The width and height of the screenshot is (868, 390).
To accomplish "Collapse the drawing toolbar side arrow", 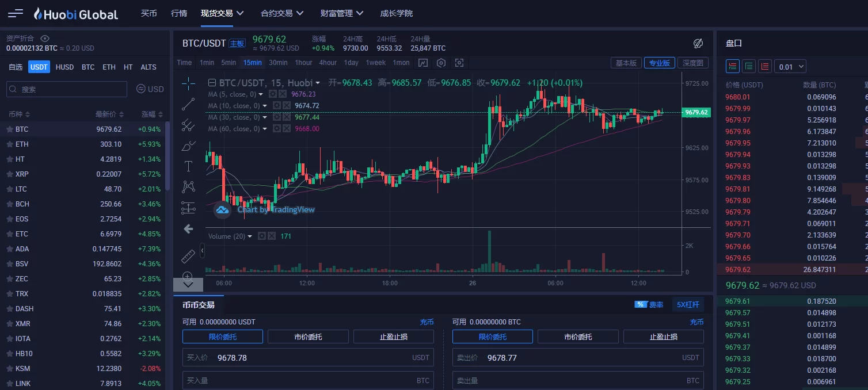I will pos(202,251).
